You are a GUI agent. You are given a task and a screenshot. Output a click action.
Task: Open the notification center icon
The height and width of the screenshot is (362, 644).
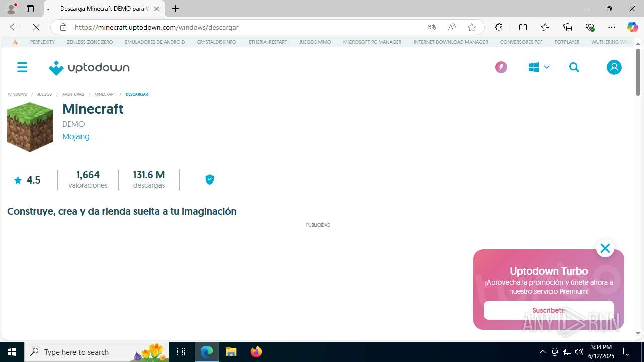click(627, 352)
